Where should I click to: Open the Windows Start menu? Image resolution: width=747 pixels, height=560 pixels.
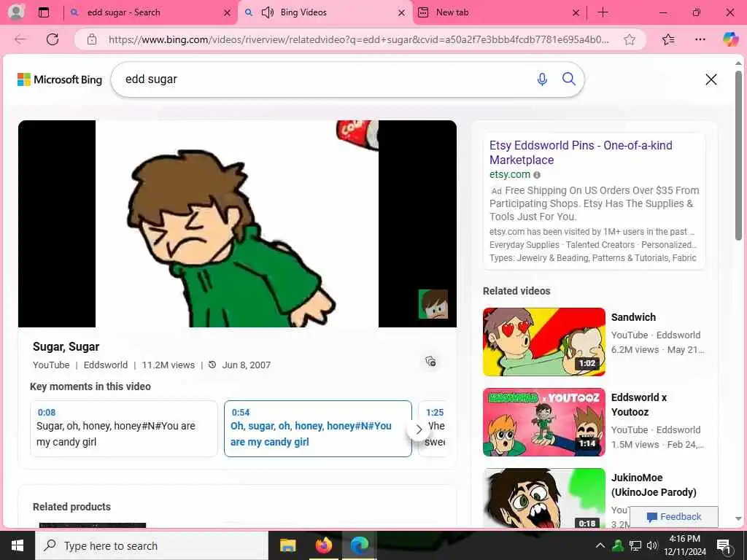point(18,545)
